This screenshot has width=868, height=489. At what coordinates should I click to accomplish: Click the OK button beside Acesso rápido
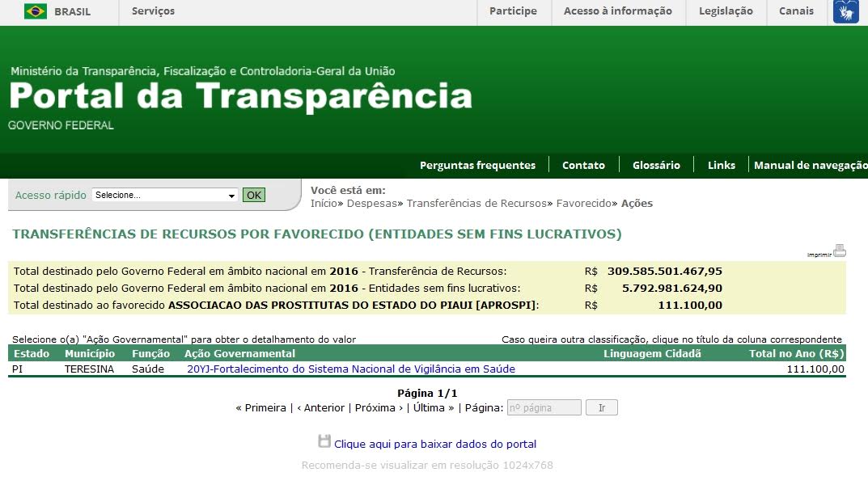pyautogui.click(x=254, y=195)
